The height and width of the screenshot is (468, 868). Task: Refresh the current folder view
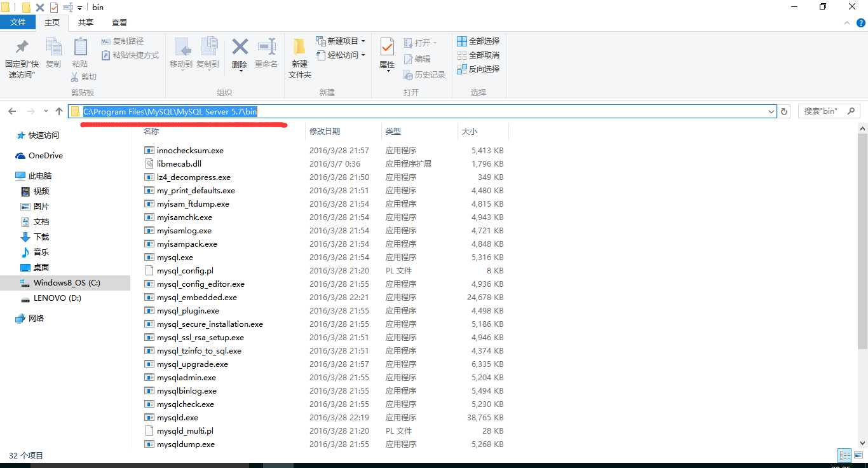[x=785, y=111]
